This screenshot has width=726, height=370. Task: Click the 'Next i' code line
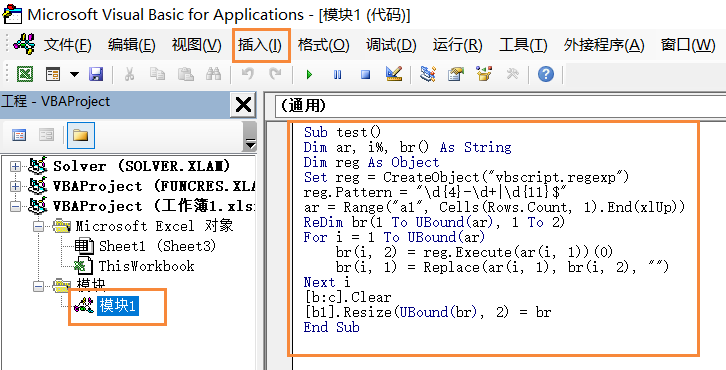327,282
